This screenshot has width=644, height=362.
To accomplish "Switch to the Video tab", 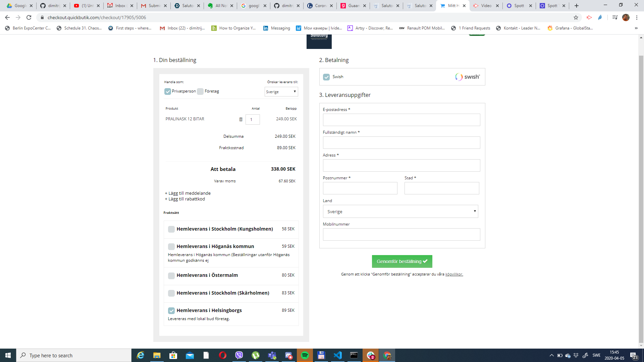I will [x=486, y=6].
